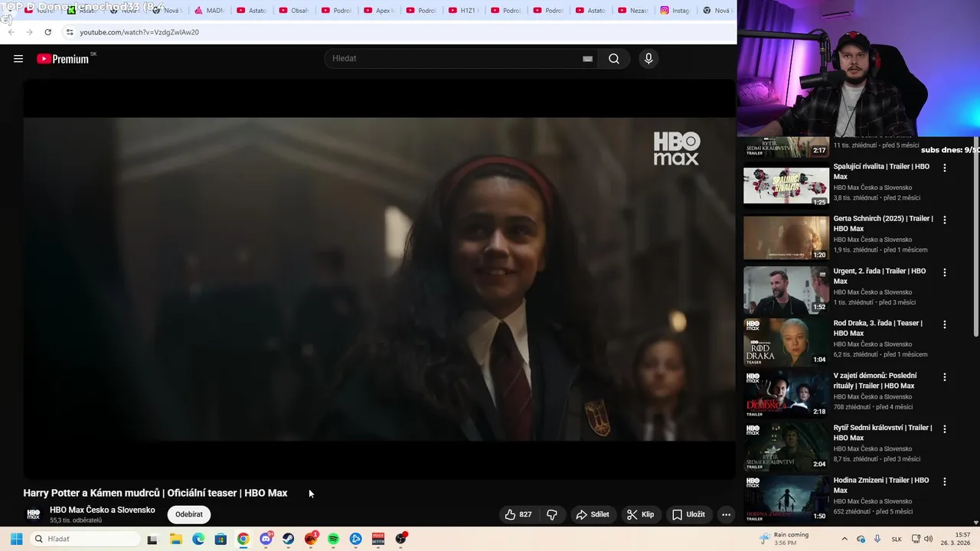980x551 pixels.
Task: Switch to the Apex browser tab
Action: pos(378,11)
